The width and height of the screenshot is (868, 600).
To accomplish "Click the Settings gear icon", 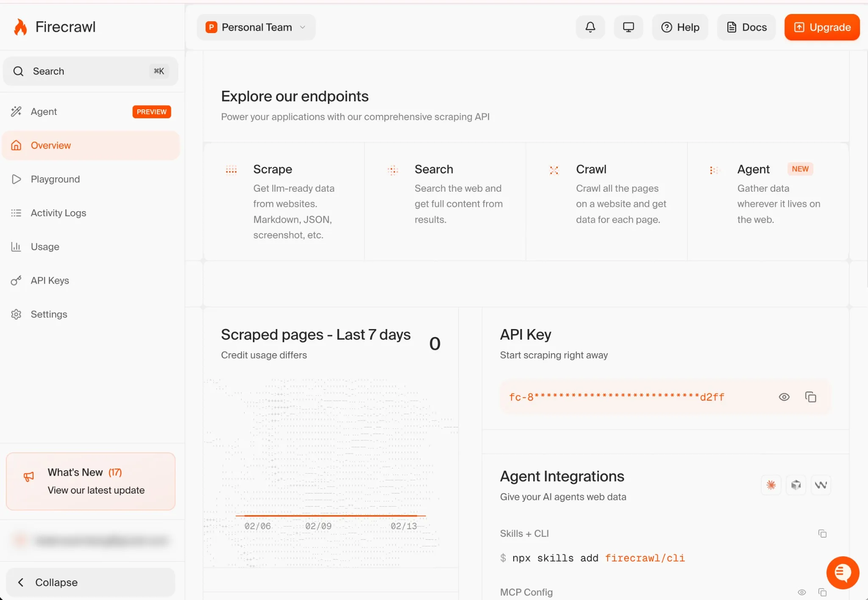I will [16, 314].
